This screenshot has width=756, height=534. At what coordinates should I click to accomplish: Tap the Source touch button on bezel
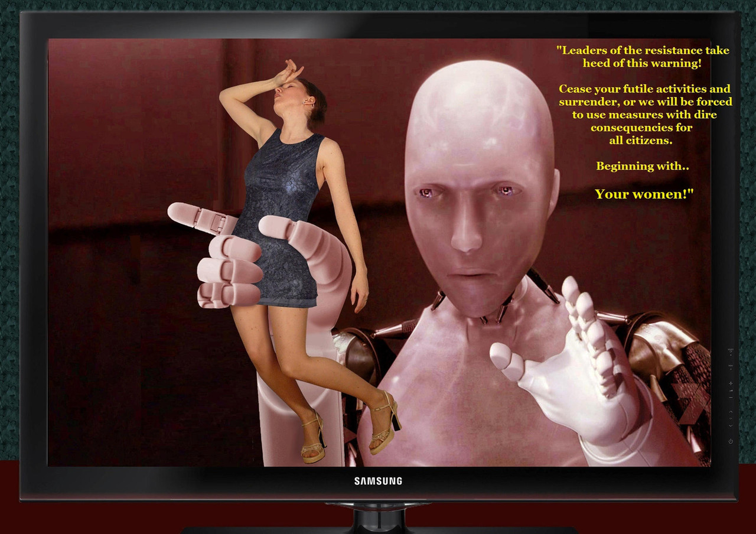[731, 351]
